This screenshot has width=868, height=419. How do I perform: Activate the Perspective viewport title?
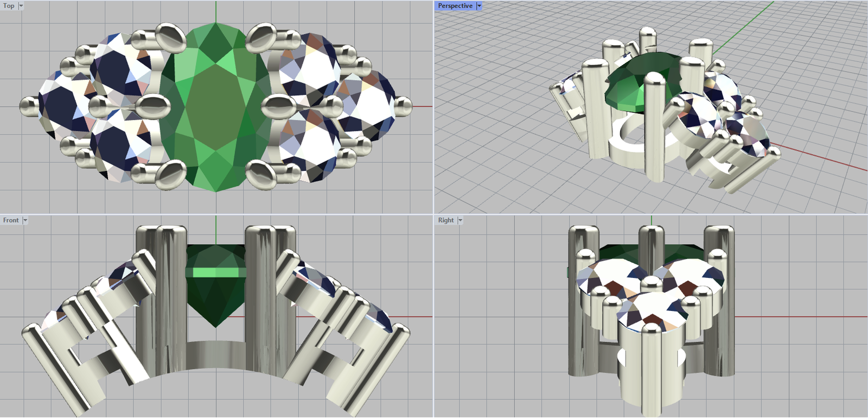(455, 6)
